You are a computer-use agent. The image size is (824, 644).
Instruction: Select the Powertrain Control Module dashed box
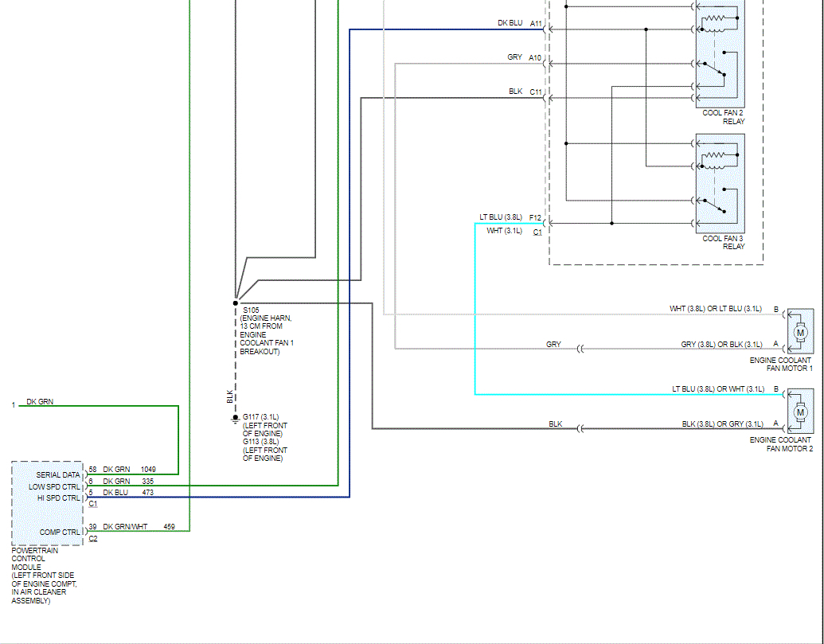click(x=47, y=502)
